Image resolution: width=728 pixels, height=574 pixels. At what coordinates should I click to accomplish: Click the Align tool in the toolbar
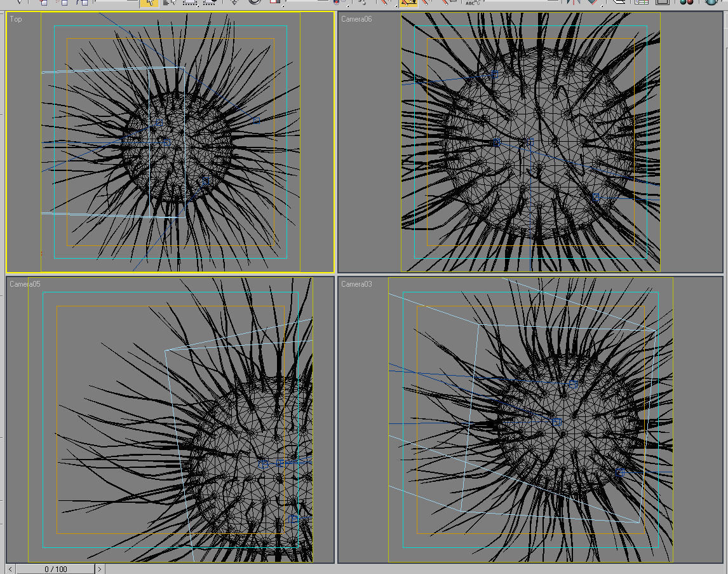point(593,3)
